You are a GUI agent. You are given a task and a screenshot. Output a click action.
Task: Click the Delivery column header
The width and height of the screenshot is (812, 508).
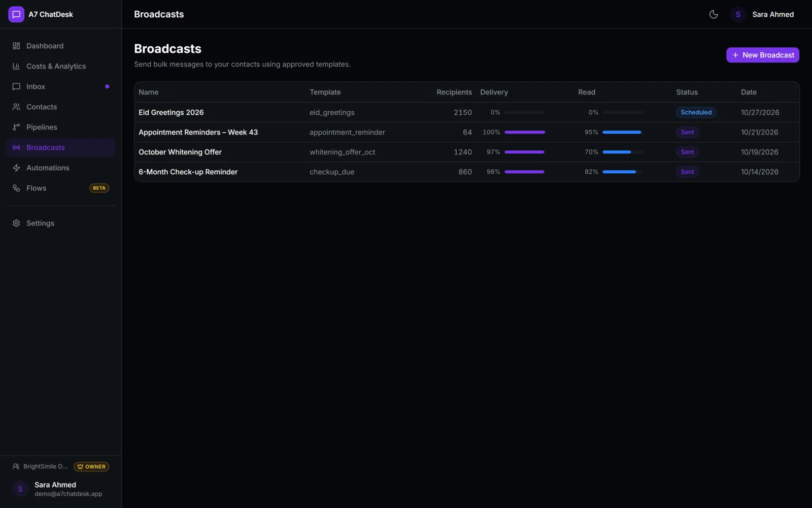click(494, 92)
